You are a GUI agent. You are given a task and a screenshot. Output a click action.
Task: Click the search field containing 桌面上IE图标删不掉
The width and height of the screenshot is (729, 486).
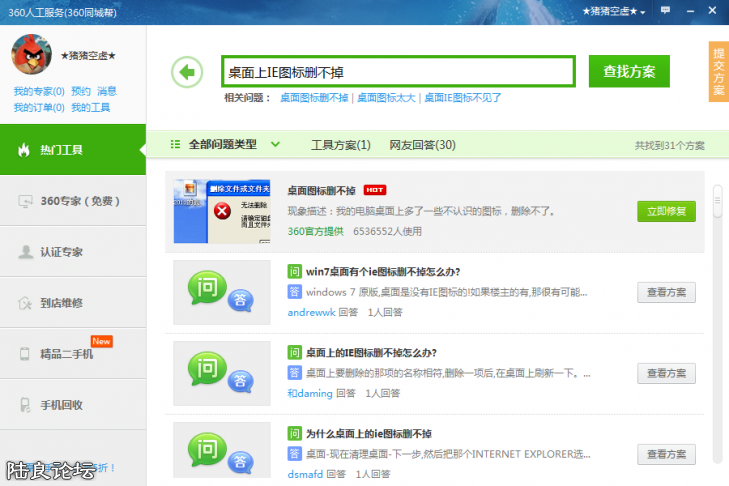coord(398,72)
